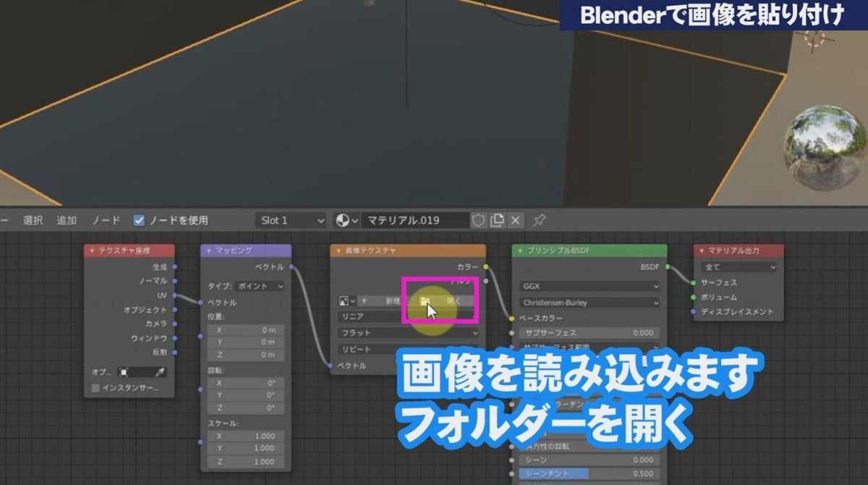Image resolution: width=868 pixels, height=485 pixels.
Task: Click the 位置 X 0 m field
Action: pyautogui.click(x=246, y=329)
